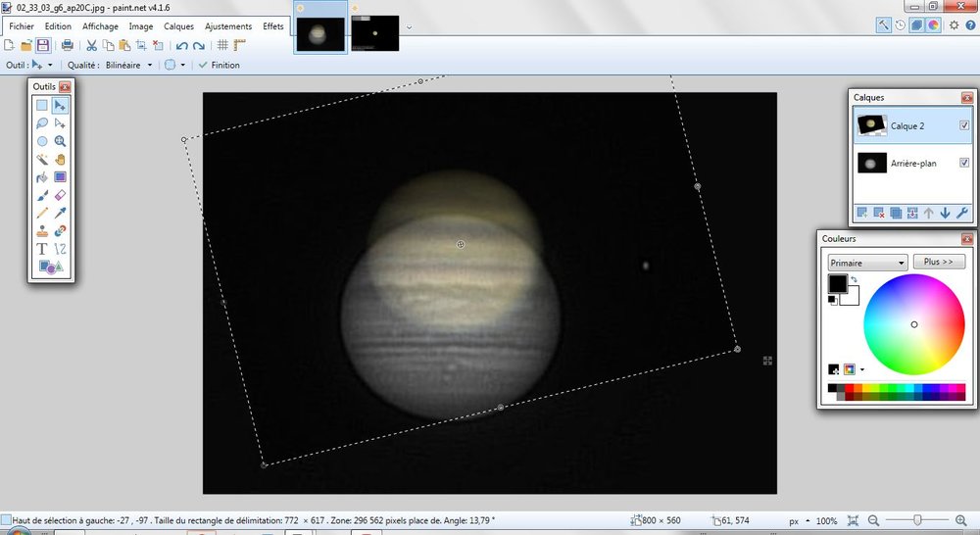The width and height of the screenshot is (980, 535).
Task: Select the Move Selection tool
Action: 60,123
